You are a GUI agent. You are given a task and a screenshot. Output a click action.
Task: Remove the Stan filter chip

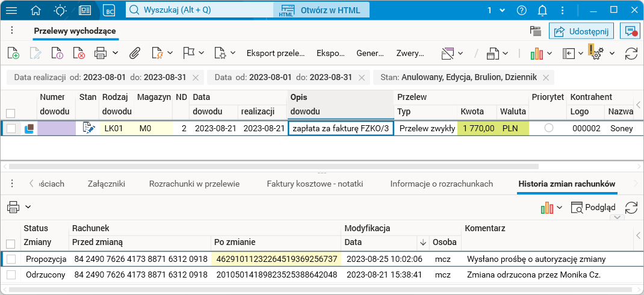click(546, 77)
